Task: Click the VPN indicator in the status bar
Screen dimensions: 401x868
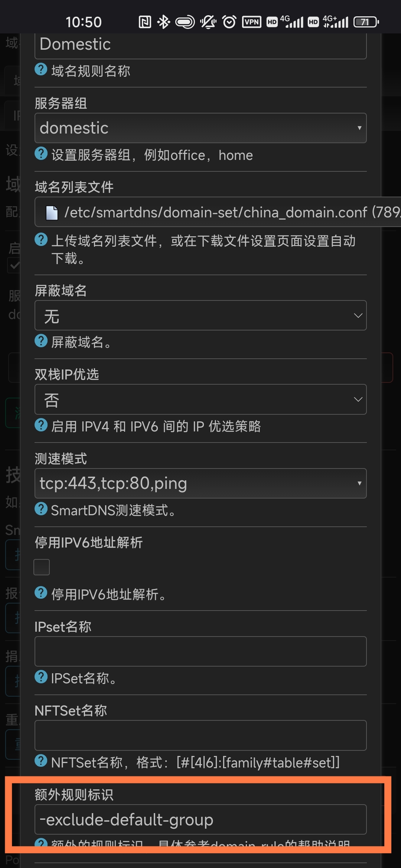Action: [x=252, y=22]
